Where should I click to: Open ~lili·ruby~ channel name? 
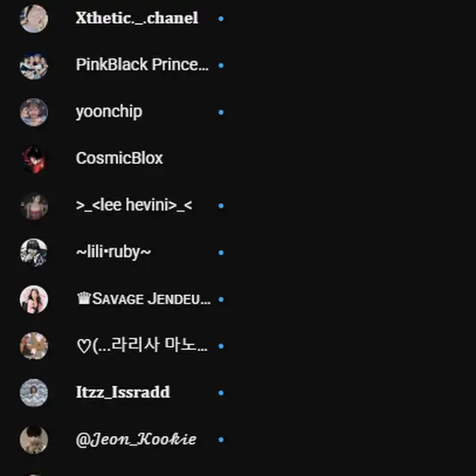pos(113,252)
